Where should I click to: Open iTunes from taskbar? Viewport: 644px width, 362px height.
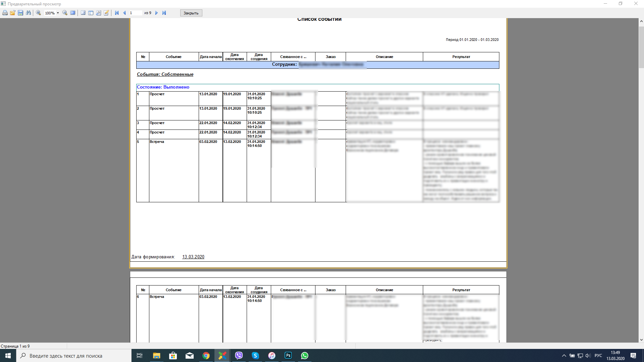point(272,356)
